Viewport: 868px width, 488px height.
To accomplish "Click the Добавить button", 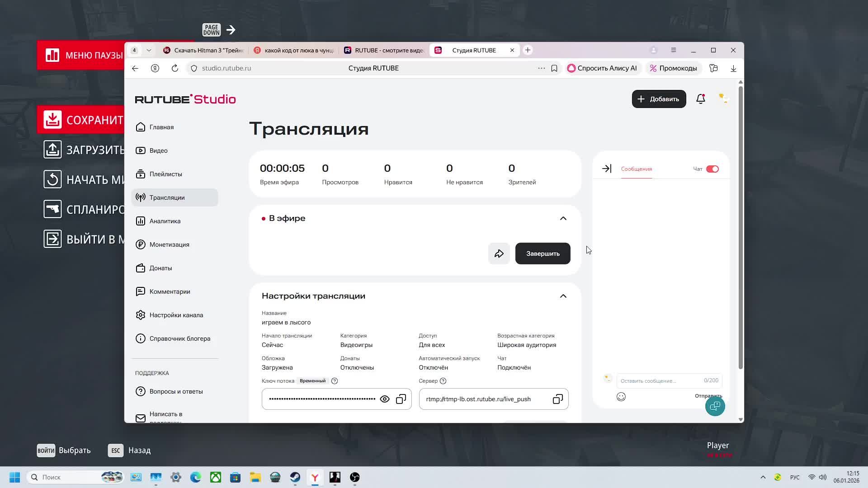I will (x=659, y=99).
